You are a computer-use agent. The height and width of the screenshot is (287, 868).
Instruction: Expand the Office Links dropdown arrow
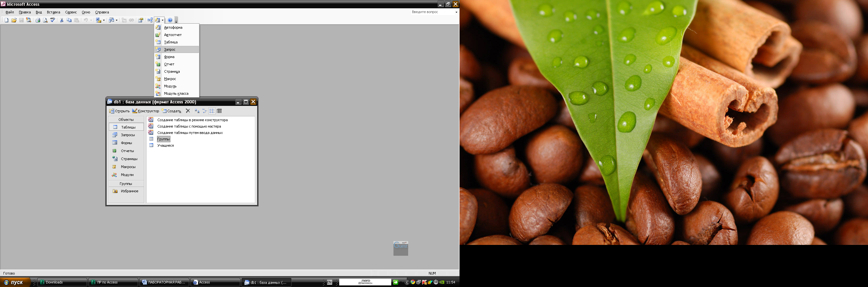104,20
